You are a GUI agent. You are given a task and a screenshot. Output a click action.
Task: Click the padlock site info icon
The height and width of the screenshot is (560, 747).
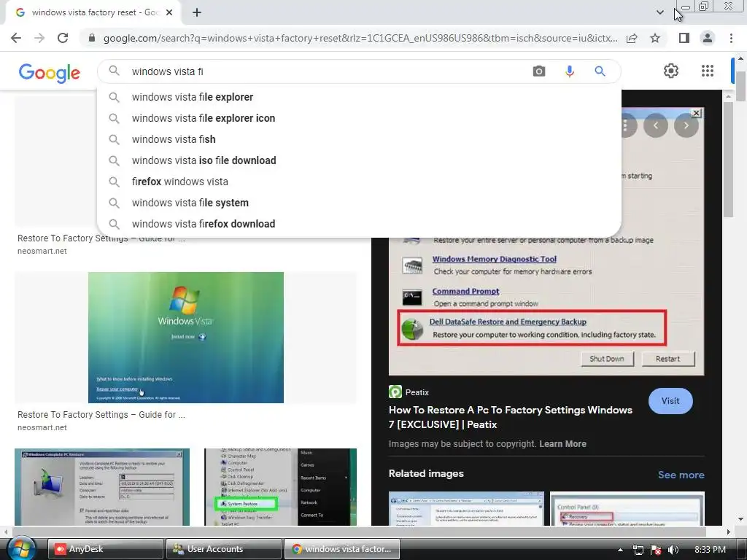tap(92, 38)
